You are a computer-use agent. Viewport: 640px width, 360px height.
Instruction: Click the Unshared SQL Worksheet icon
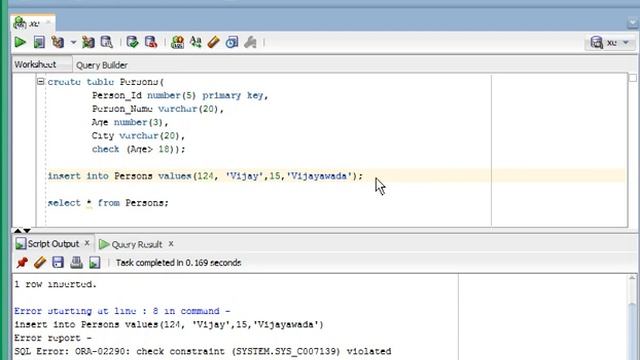click(x=177, y=42)
